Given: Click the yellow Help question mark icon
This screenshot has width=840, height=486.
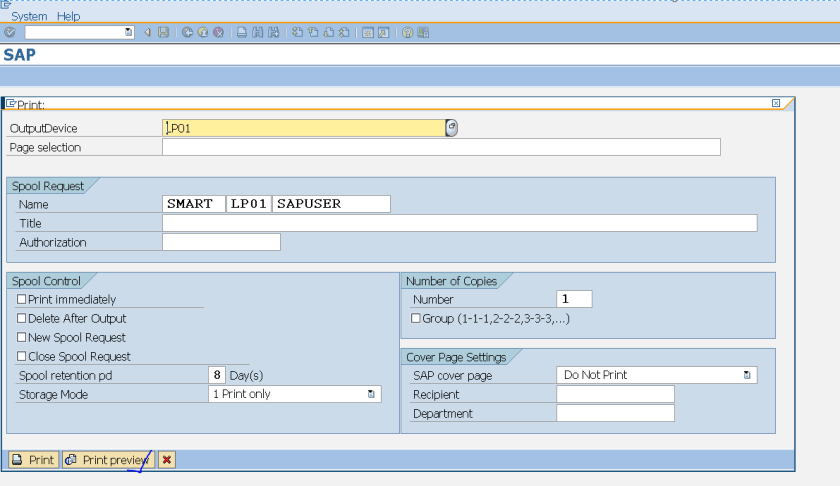Looking at the screenshot, I should [x=408, y=33].
